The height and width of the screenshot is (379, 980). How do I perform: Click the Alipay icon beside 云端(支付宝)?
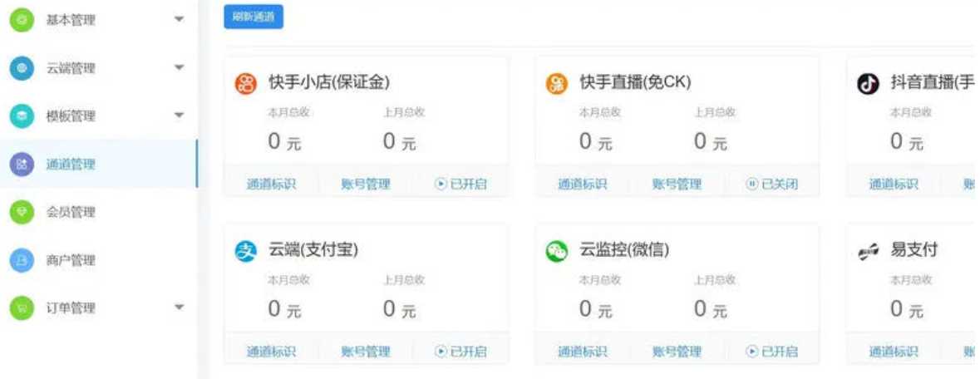click(x=246, y=251)
